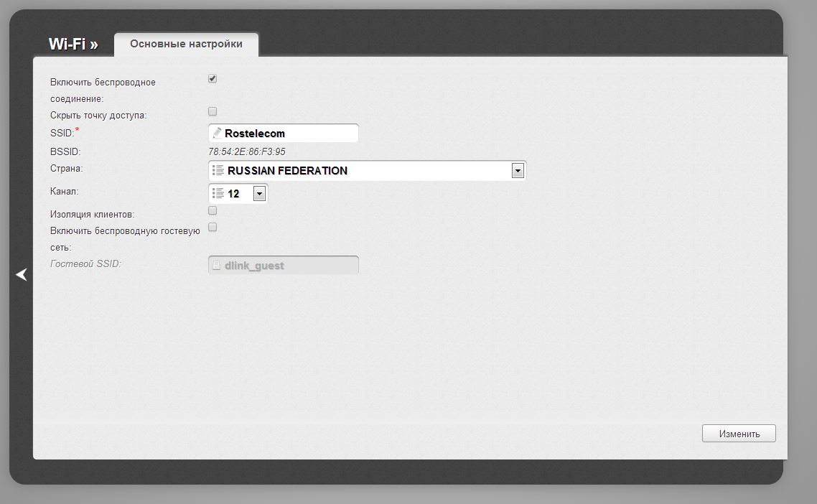Click the list icon in the country selector
Image resolution: width=817 pixels, height=504 pixels.
click(218, 170)
